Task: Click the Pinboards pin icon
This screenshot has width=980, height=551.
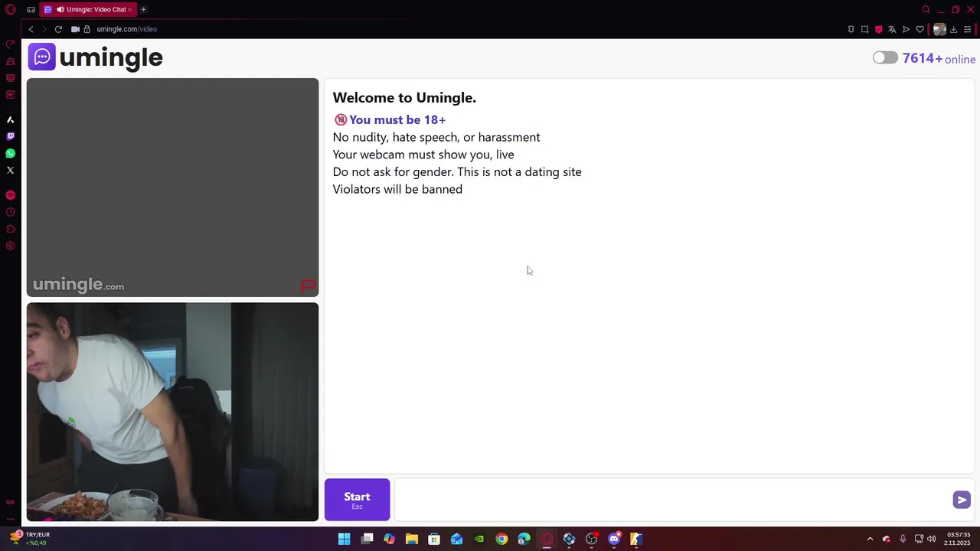Action: tap(851, 29)
